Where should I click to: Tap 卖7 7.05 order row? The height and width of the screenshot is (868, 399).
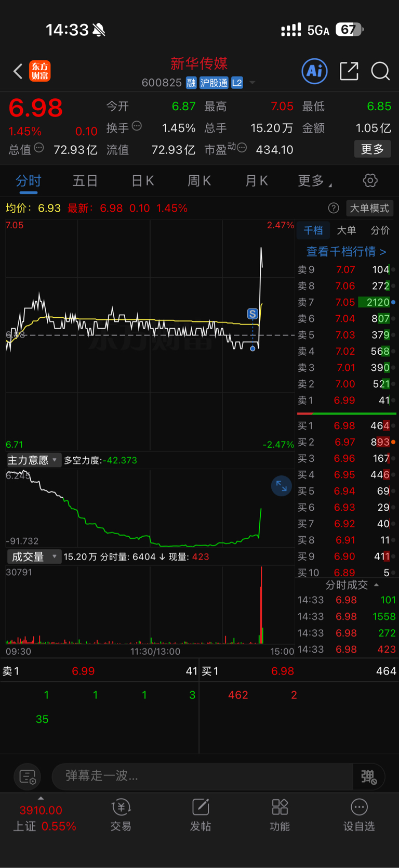[347, 302]
